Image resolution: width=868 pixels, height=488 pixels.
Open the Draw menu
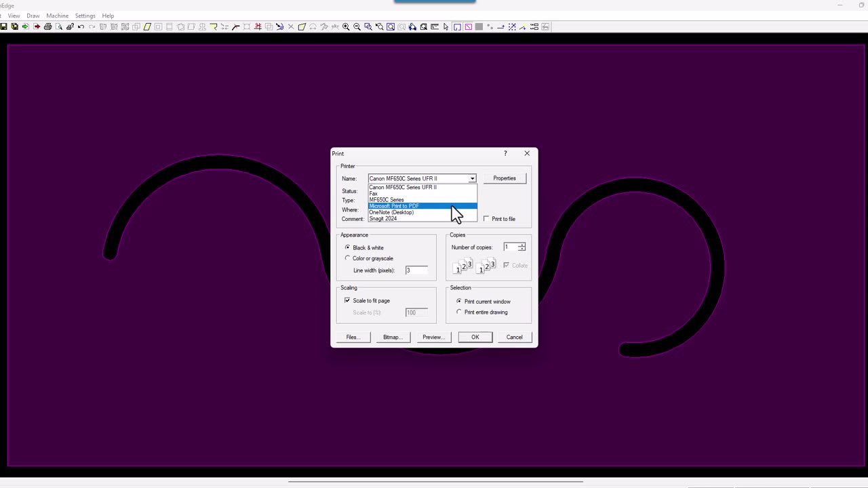coord(33,16)
